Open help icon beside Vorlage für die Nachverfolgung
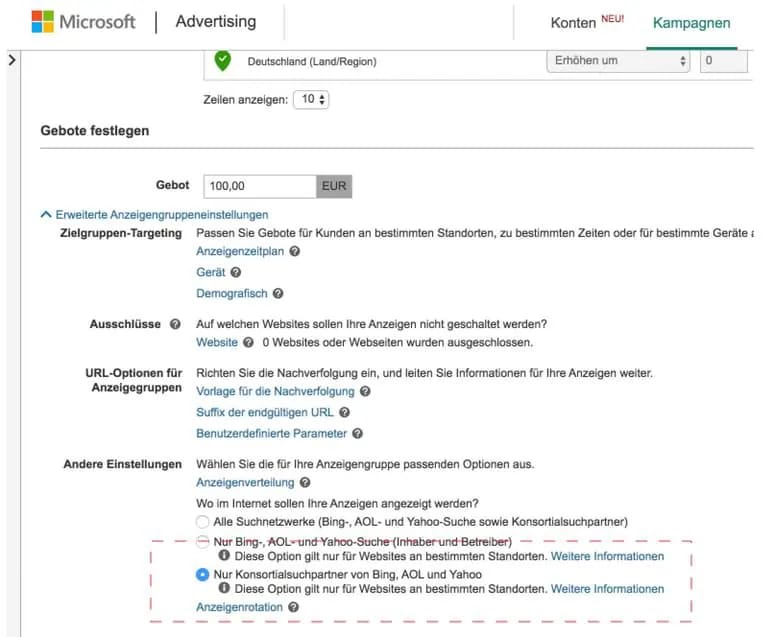 tap(365, 391)
